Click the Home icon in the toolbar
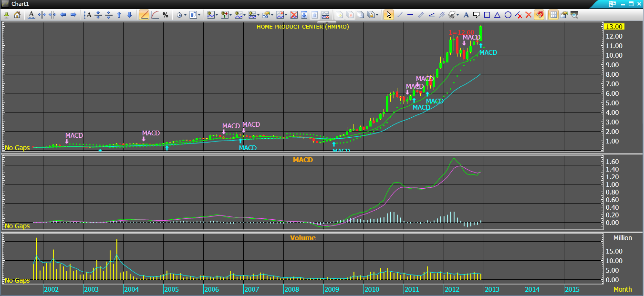This screenshot has width=644, height=296. coord(17,15)
